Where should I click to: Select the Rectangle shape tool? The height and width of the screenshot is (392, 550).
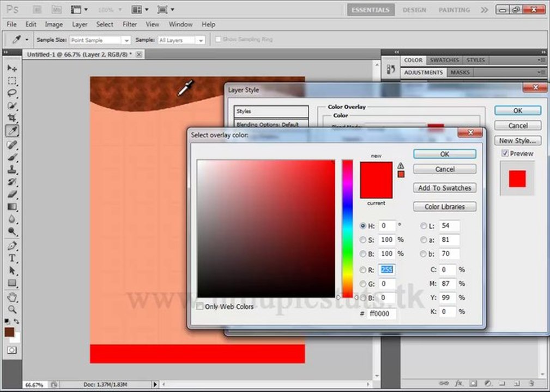[12, 283]
